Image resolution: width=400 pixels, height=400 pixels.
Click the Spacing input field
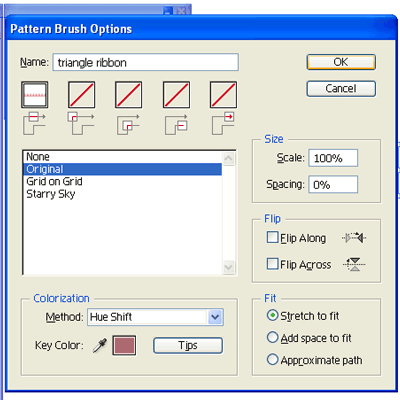click(333, 185)
